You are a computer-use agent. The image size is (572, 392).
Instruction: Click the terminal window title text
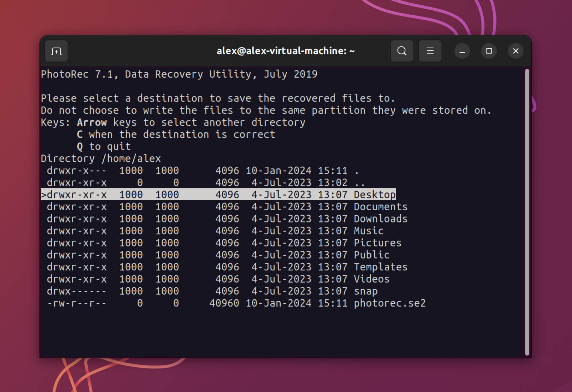coord(285,51)
